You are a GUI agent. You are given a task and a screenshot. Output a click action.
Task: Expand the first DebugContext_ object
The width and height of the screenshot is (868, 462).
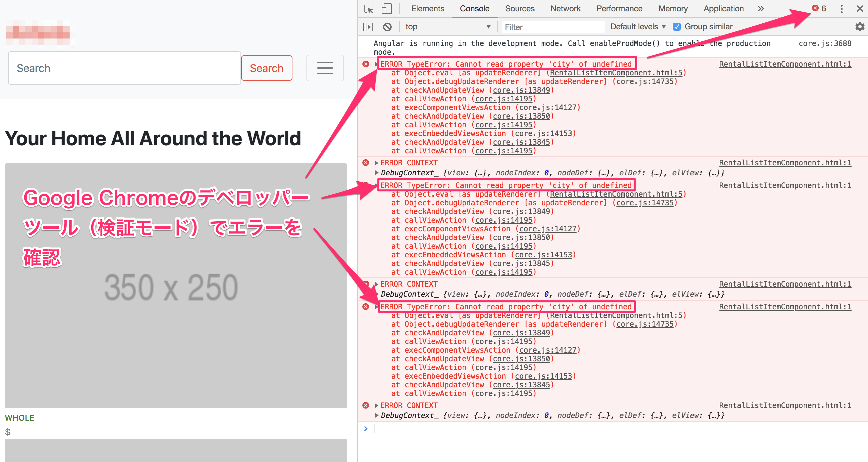coord(376,173)
